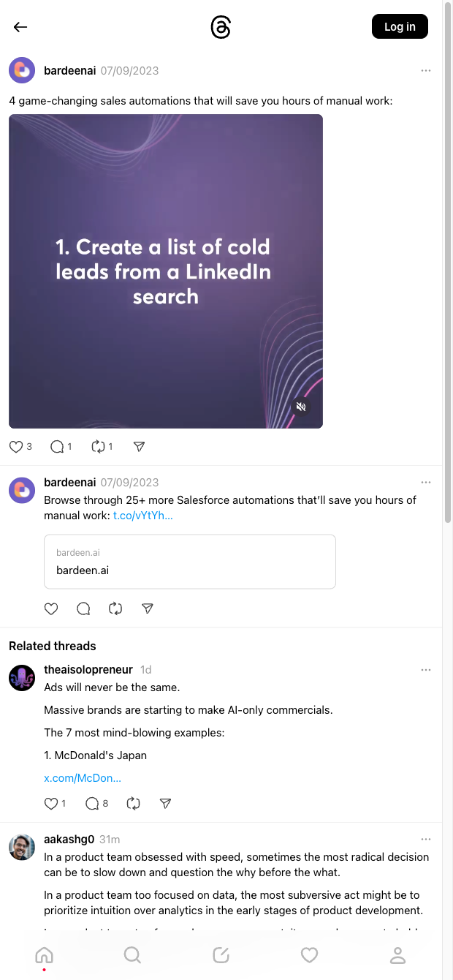Open more options for first bardeenai post
The image size is (453, 980).
click(426, 71)
